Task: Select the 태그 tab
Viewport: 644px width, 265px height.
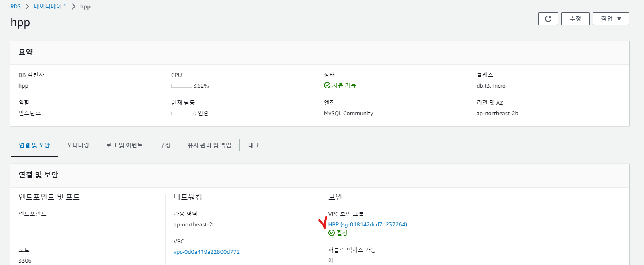Action: [x=254, y=145]
